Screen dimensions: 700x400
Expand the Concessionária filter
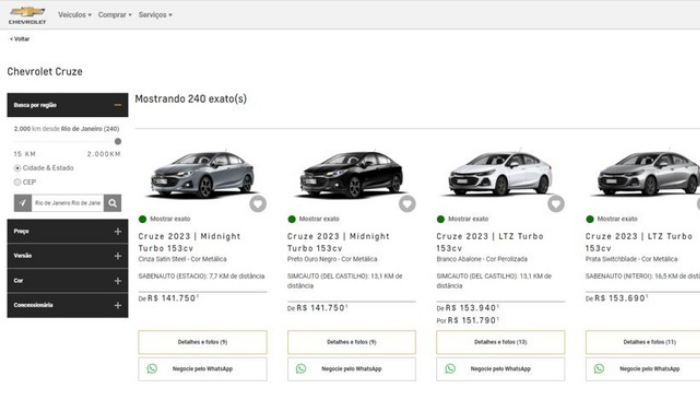pos(117,305)
